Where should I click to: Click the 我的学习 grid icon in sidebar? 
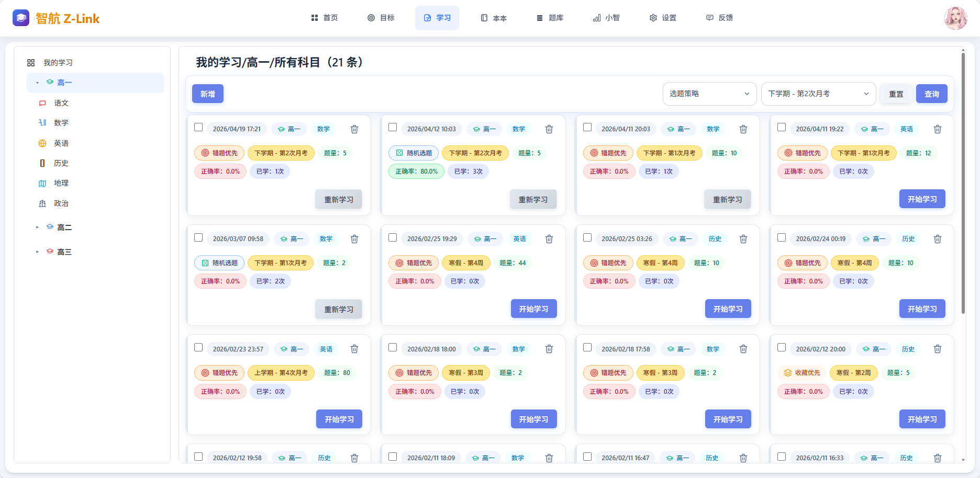(31, 63)
